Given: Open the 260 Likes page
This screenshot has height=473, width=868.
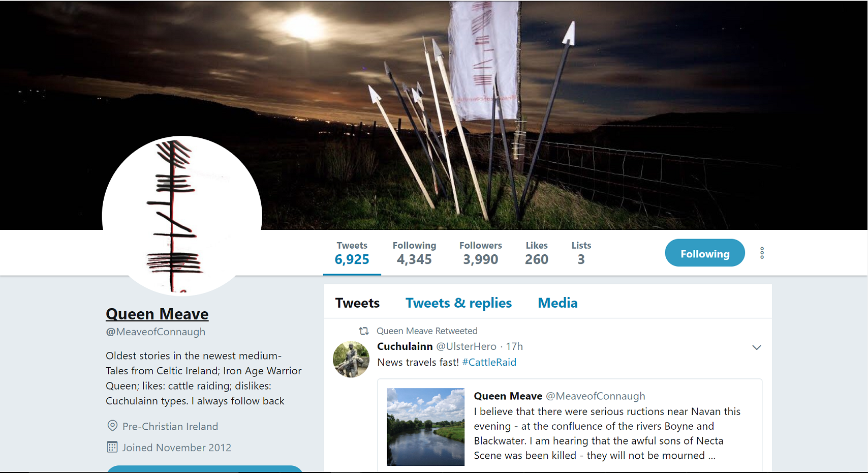Looking at the screenshot, I should click(537, 253).
